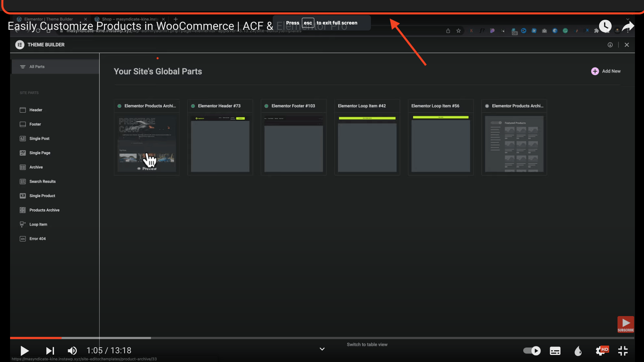This screenshot has width=644, height=362.
Task: Open the All Parts filter
Action: click(x=37, y=67)
